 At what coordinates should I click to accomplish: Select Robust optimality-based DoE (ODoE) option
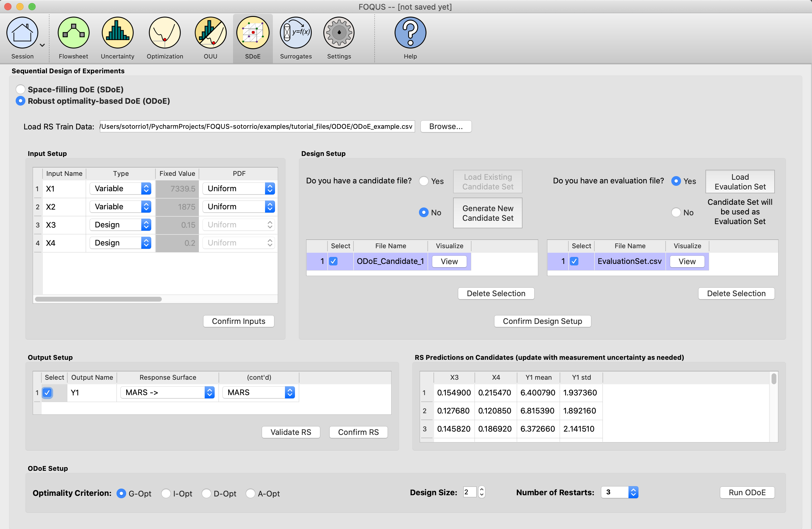pyautogui.click(x=21, y=101)
